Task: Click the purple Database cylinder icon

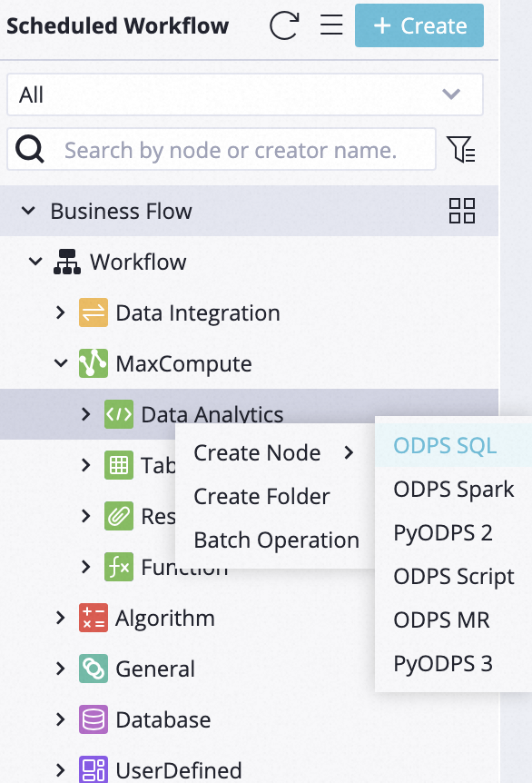Action: [94, 719]
